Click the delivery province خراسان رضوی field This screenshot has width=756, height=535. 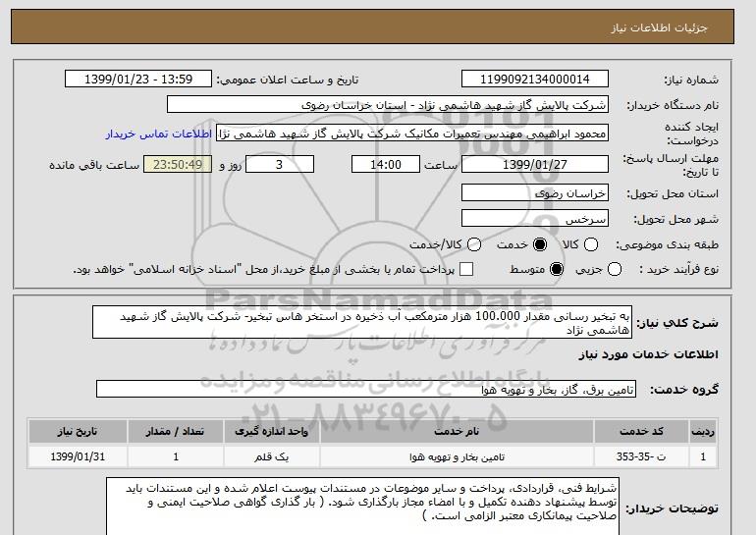[x=535, y=192]
